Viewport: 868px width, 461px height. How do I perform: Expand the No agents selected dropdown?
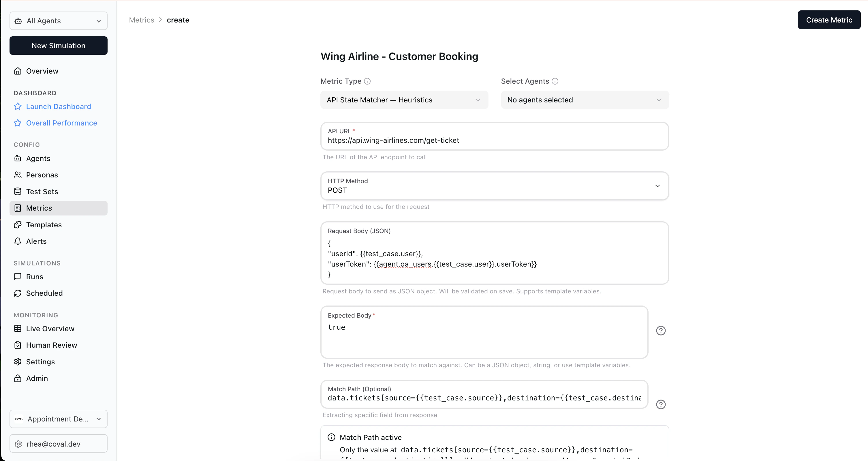click(x=585, y=100)
